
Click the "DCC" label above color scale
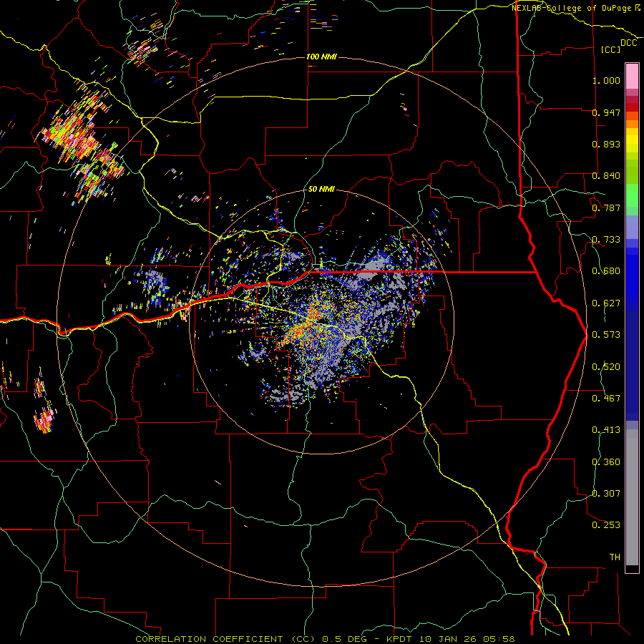coord(629,43)
